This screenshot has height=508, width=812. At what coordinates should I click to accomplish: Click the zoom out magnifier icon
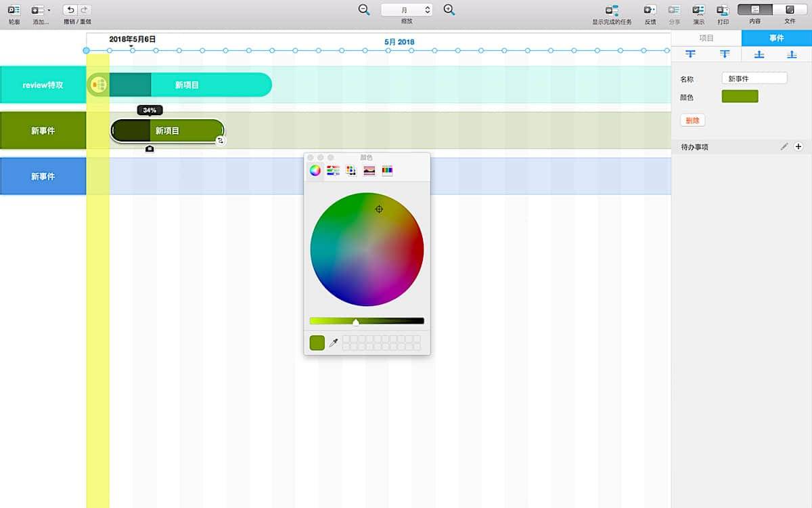(x=364, y=9)
